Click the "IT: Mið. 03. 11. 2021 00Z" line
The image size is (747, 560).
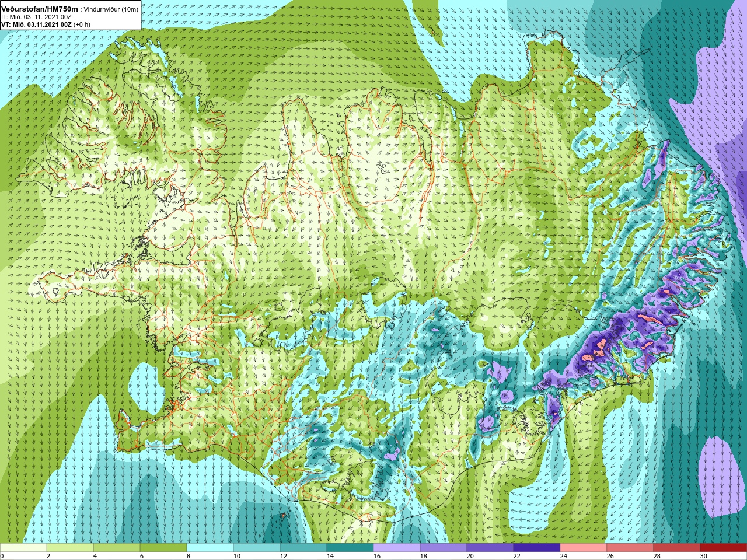click(x=37, y=17)
